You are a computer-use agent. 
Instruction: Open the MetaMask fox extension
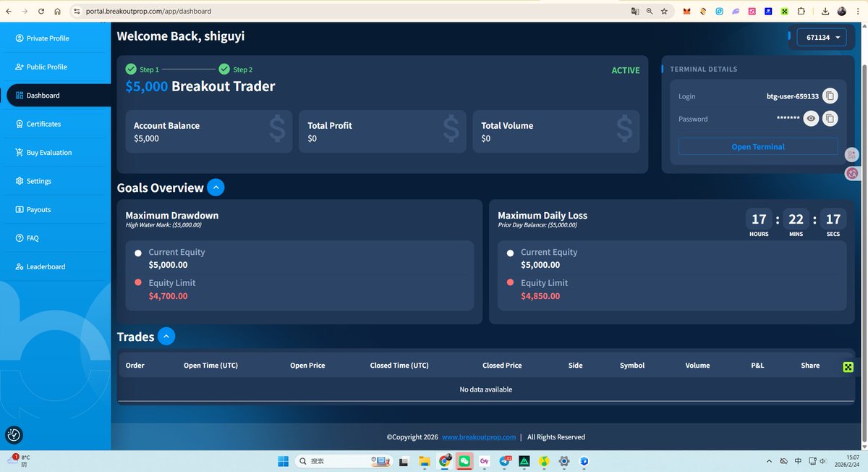coord(687,12)
